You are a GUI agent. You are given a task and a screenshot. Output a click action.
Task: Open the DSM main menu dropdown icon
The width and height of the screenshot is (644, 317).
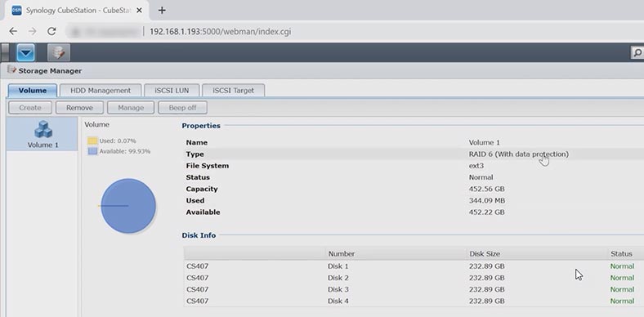point(25,52)
